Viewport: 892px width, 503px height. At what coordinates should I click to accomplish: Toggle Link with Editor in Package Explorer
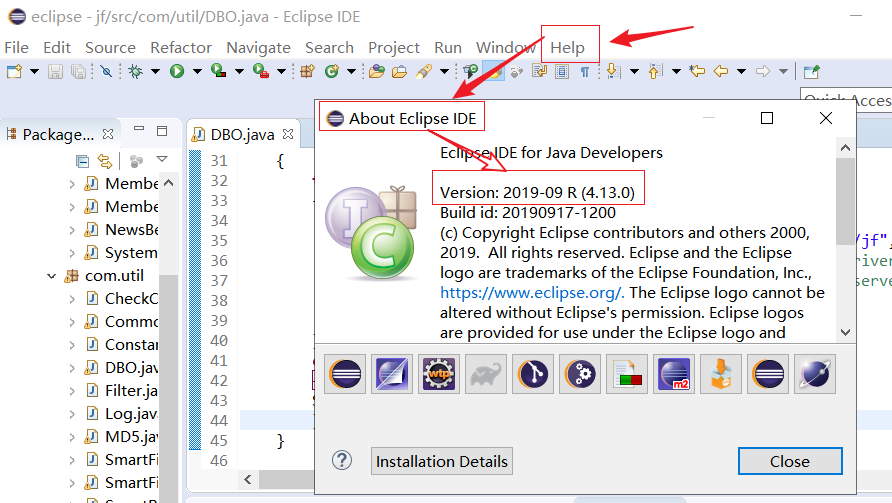click(105, 162)
